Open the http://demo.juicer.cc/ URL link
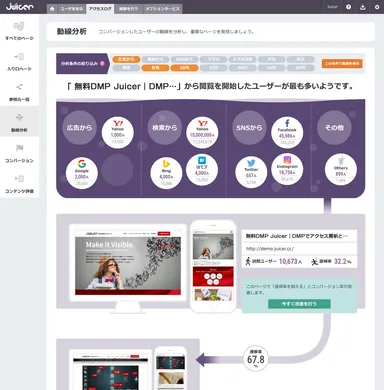The width and height of the screenshot is (384, 390). 270,249
